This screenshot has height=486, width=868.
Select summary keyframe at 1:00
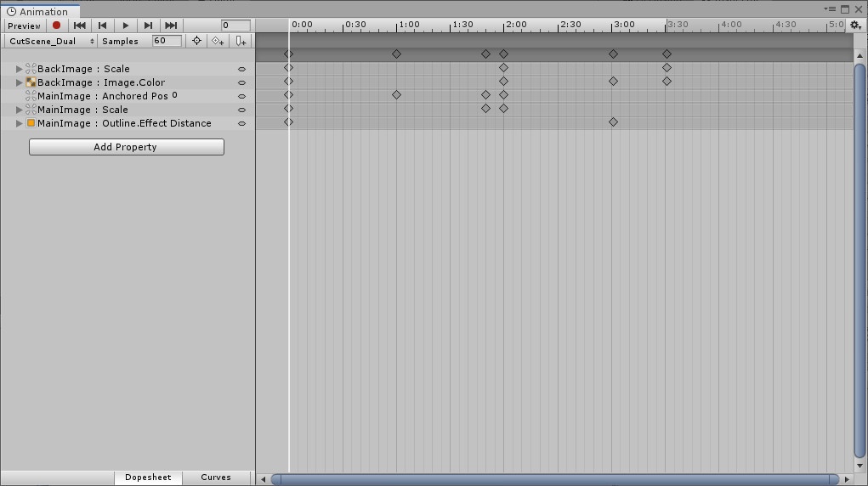pyautogui.click(x=396, y=54)
